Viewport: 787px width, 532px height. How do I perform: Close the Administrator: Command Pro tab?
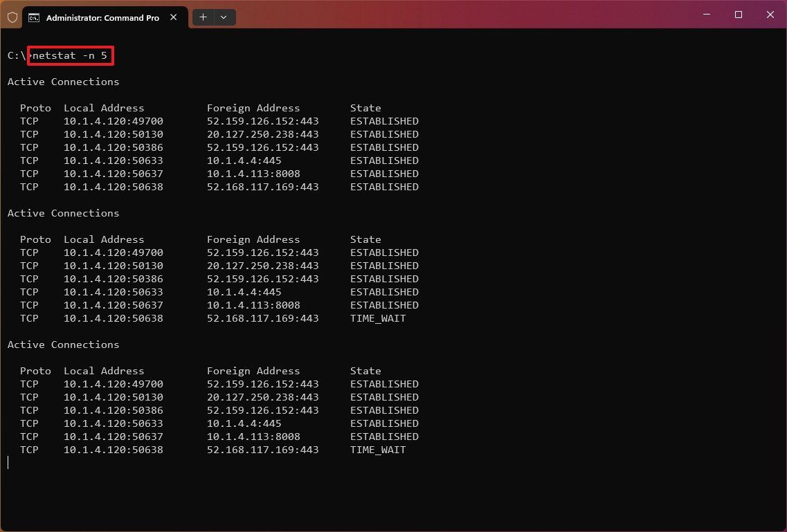coord(173,17)
